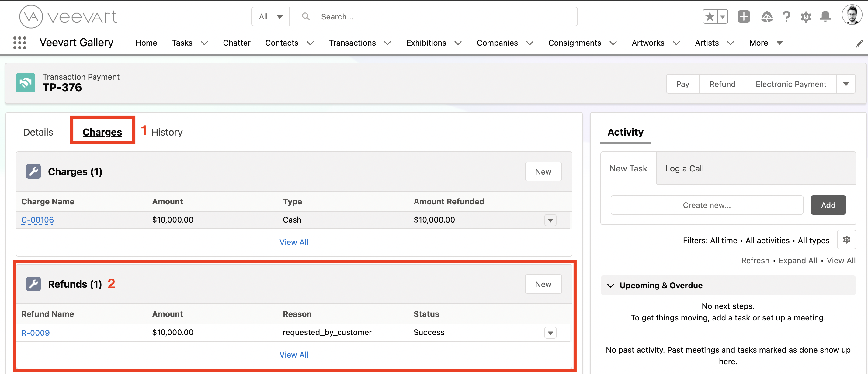This screenshot has height=374, width=868.
Task: Open the activity timeline filter settings gear
Action: pos(846,240)
